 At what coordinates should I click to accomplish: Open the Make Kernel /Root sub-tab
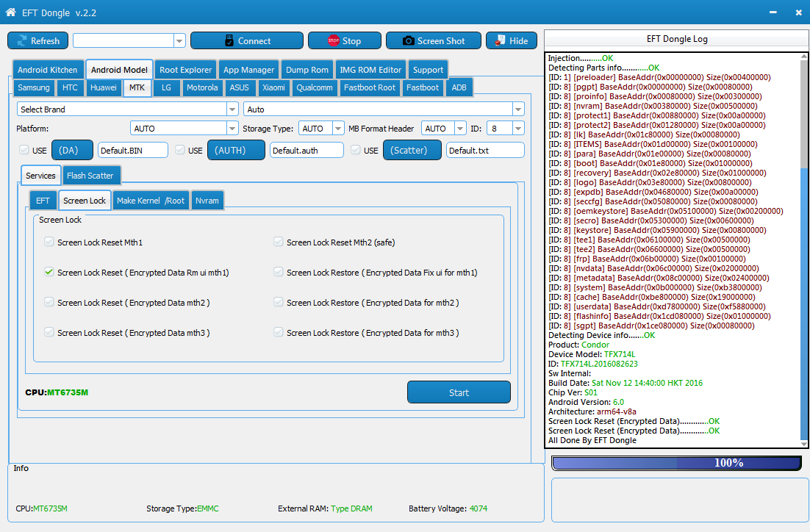pyautogui.click(x=151, y=201)
